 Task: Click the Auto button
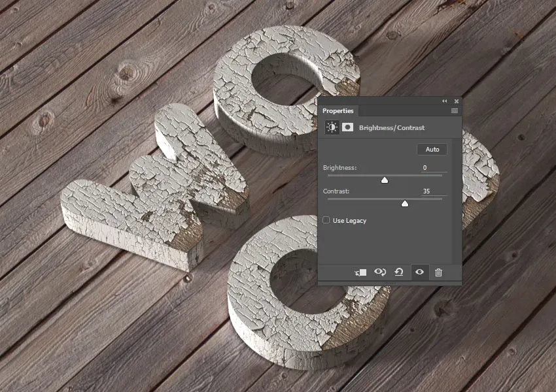(x=432, y=150)
